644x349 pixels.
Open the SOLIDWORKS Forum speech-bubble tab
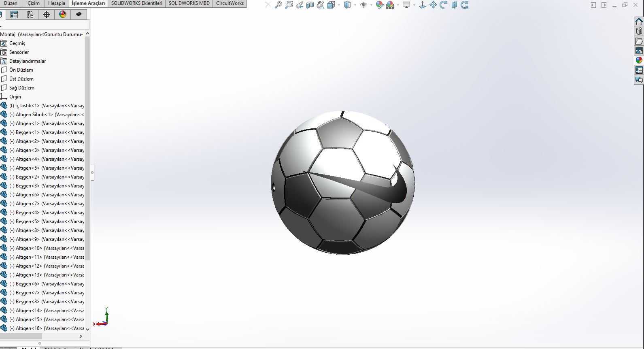[x=639, y=80]
